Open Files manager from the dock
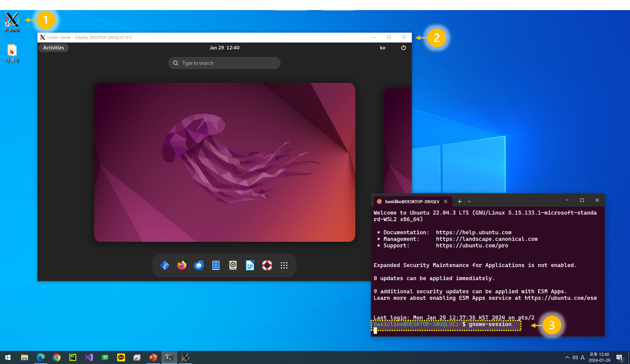 click(x=216, y=265)
